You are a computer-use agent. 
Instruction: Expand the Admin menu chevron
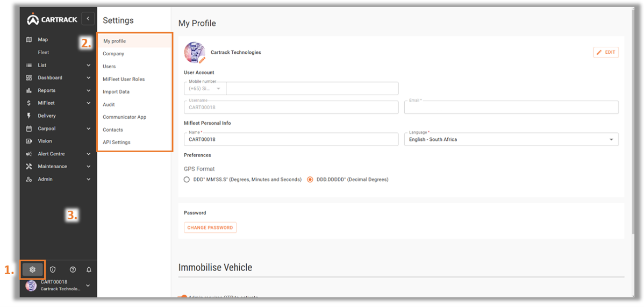coord(88,180)
